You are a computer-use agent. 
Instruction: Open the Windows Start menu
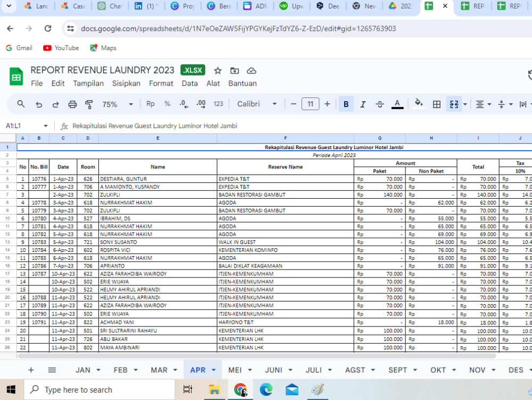tap(11, 390)
